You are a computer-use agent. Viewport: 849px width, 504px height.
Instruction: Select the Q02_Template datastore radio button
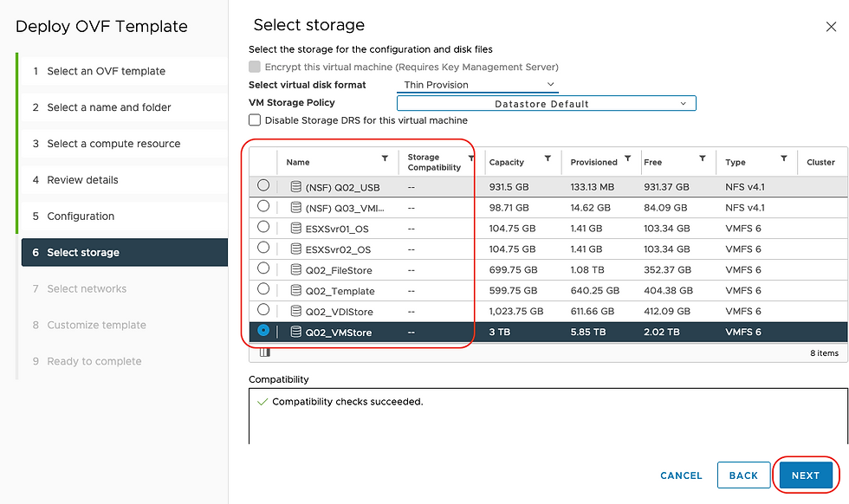(263, 288)
